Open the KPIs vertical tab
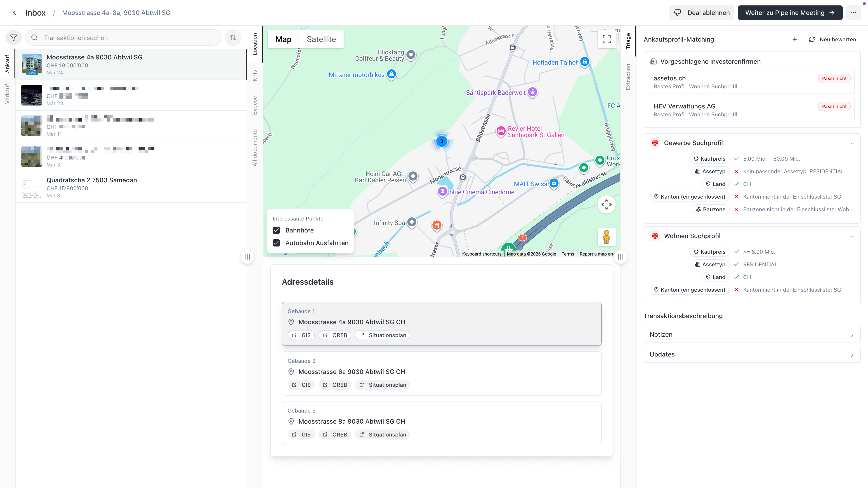868x488 pixels. point(255,75)
